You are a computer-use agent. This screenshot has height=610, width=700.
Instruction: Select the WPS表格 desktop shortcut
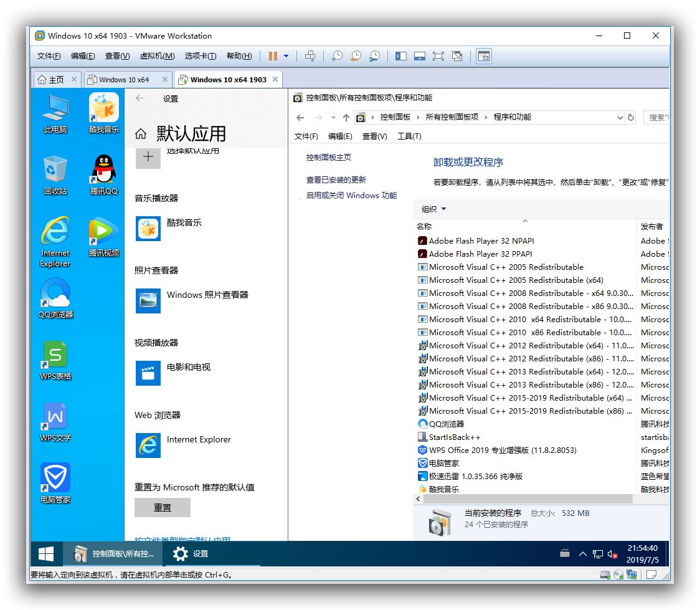pyautogui.click(x=55, y=360)
